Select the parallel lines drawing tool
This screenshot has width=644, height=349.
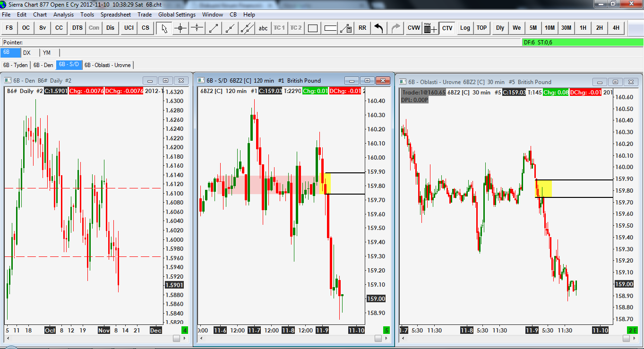(247, 28)
